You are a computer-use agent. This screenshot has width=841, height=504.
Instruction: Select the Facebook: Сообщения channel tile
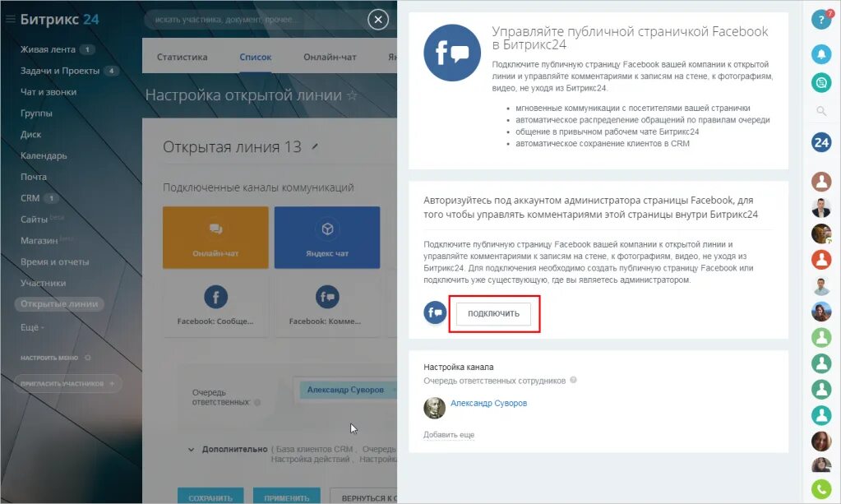pyautogui.click(x=215, y=305)
